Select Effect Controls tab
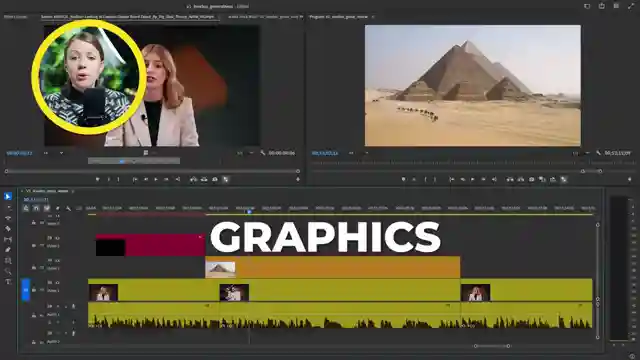 coord(16,17)
